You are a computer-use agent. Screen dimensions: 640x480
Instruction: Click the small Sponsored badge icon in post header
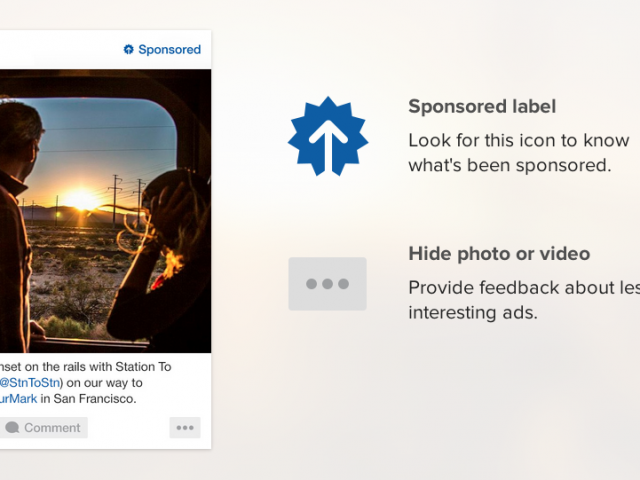coord(128,49)
